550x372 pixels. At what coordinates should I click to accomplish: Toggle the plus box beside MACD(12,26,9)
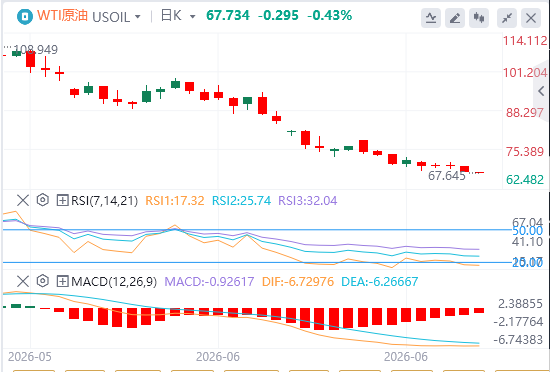[x=62, y=281]
